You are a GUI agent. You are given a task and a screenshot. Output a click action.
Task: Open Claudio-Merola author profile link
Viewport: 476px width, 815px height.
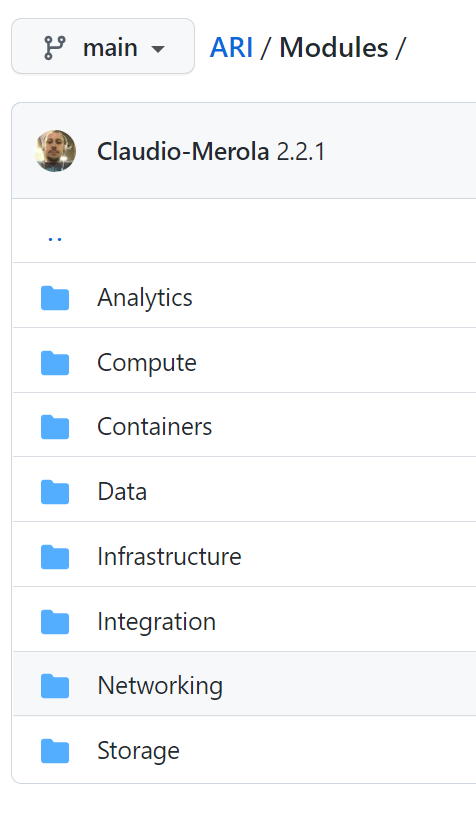pos(183,152)
